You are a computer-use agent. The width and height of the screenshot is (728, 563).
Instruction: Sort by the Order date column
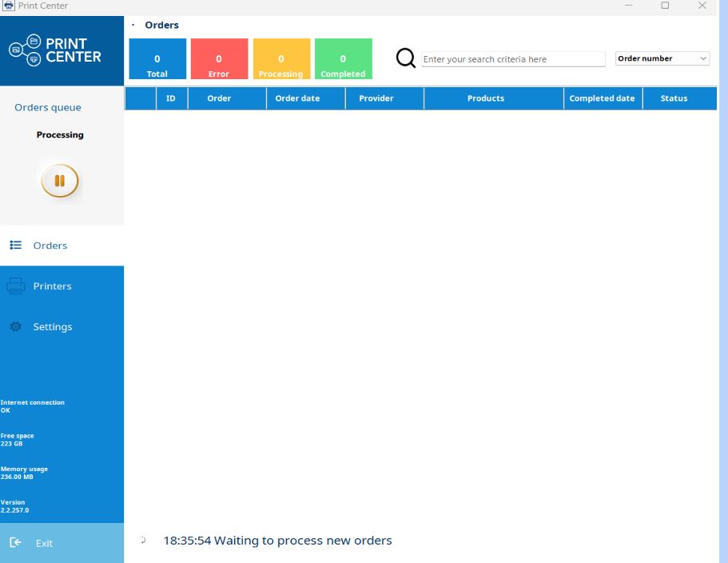[x=297, y=98]
